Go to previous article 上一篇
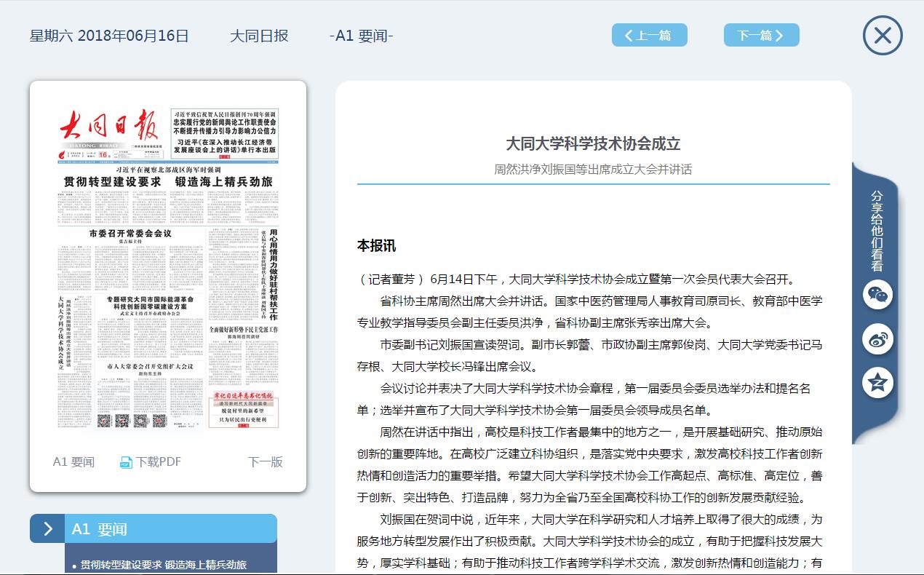924x575 pixels. click(x=649, y=35)
